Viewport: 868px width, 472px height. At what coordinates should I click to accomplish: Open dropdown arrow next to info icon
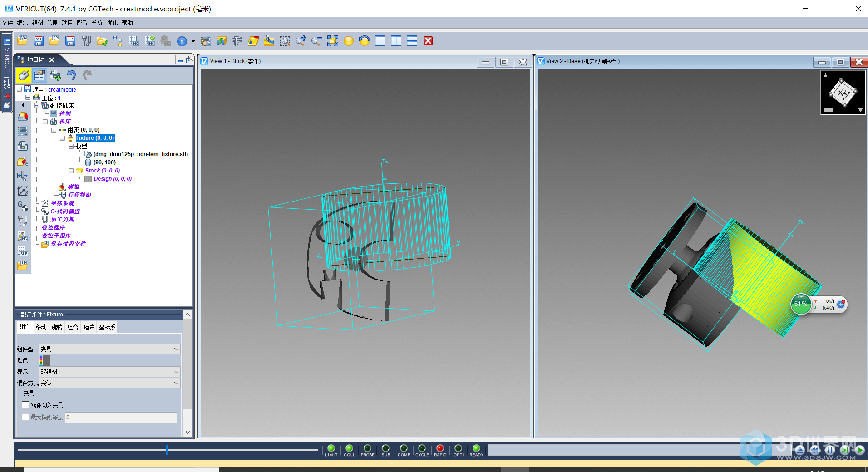click(193, 41)
